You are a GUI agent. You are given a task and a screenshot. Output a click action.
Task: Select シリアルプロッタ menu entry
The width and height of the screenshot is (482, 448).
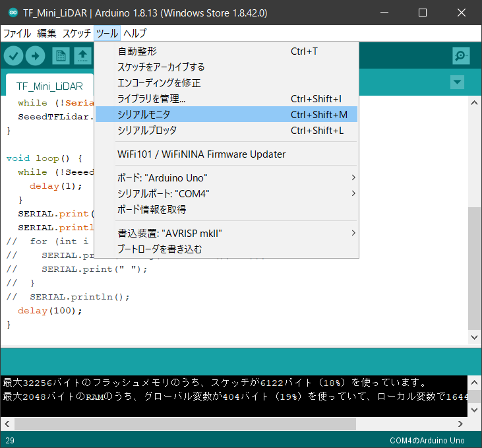227,131
